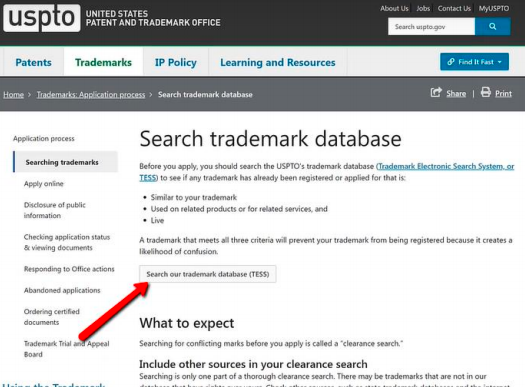Click the Share icon

click(436, 92)
